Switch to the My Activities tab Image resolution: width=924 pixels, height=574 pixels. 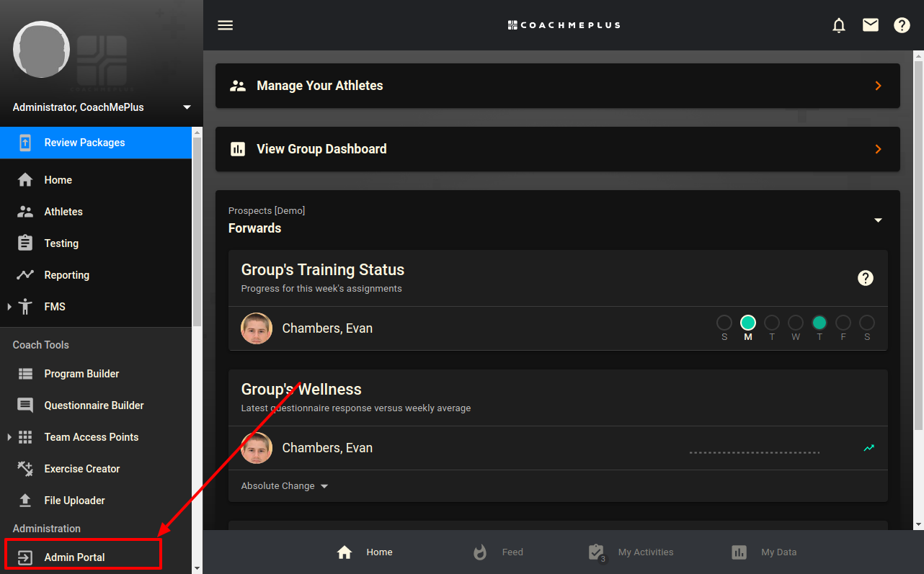[x=631, y=552]
